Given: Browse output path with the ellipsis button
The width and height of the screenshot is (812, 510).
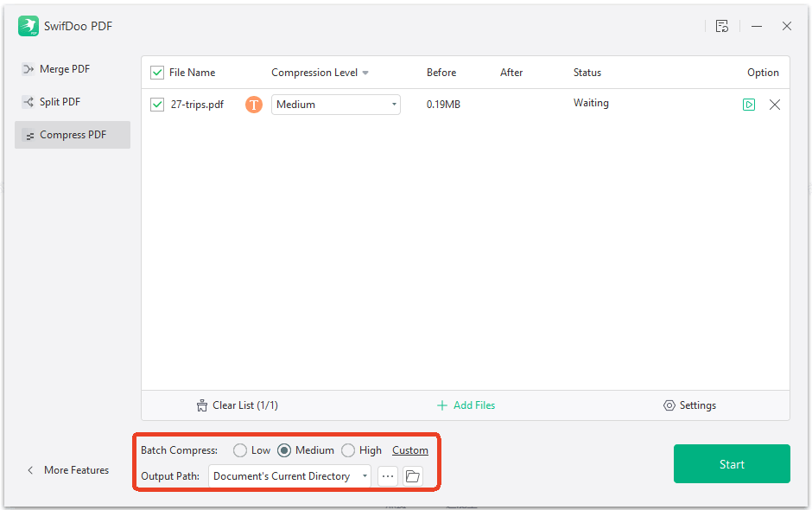Looking at the screenshot, I should coord(388,475).
